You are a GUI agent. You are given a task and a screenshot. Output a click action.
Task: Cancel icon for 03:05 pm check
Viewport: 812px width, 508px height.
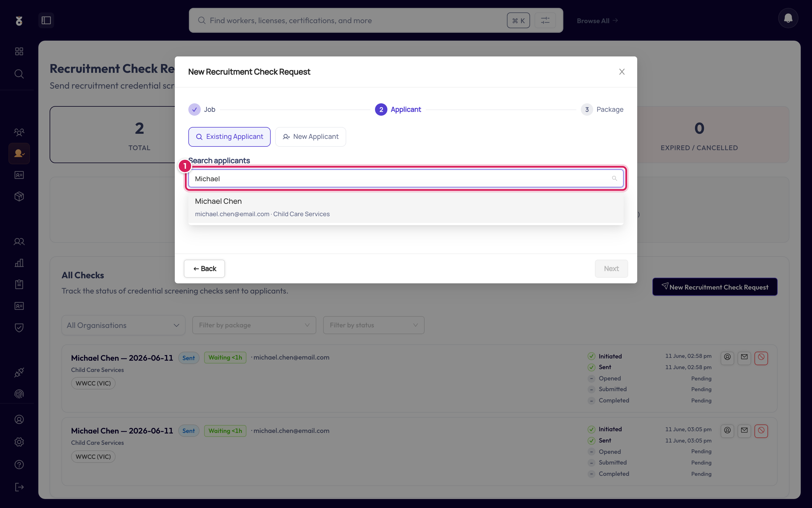coord(761,431)
